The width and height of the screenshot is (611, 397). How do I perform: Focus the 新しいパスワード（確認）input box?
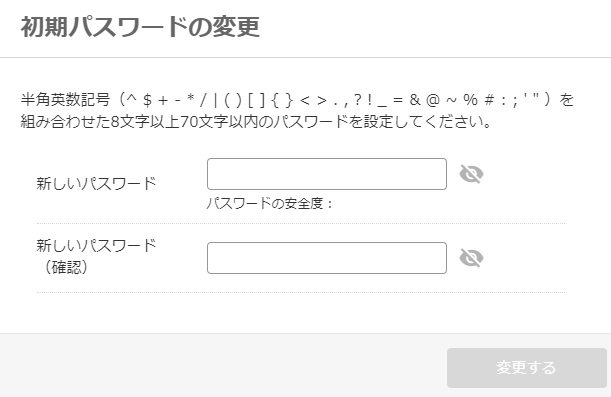pyautogui.click(x=327, y=258)
